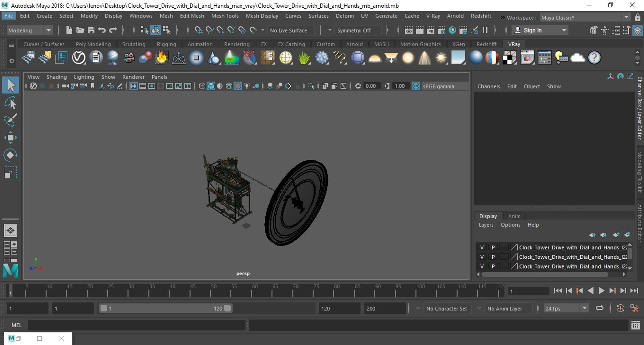Click the V-Ray fire shelf icon

(161, 58)
